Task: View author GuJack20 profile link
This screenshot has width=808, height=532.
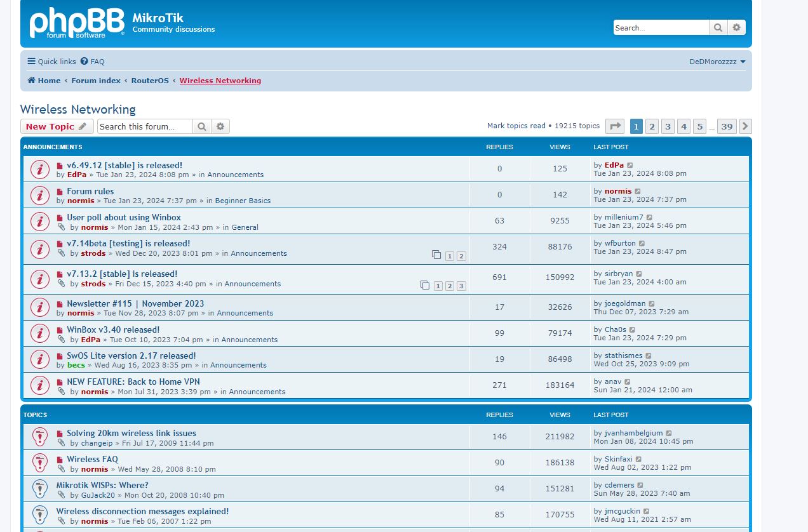Action: [98, 495]
